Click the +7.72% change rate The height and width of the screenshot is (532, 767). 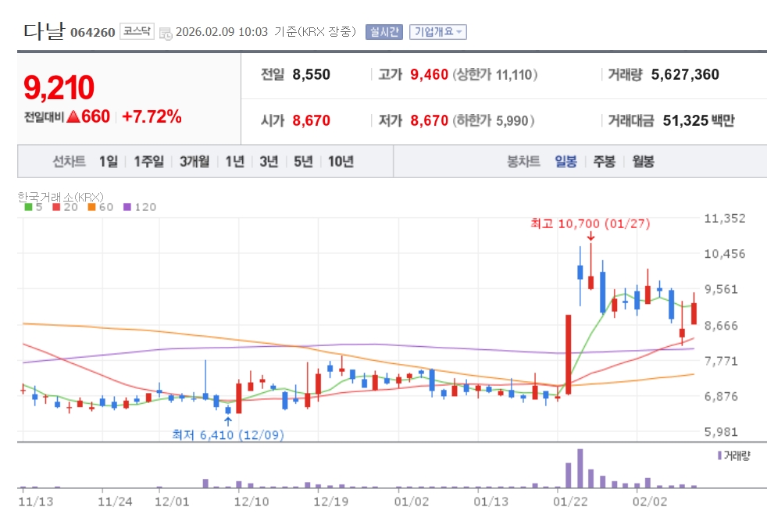point(152,116)
